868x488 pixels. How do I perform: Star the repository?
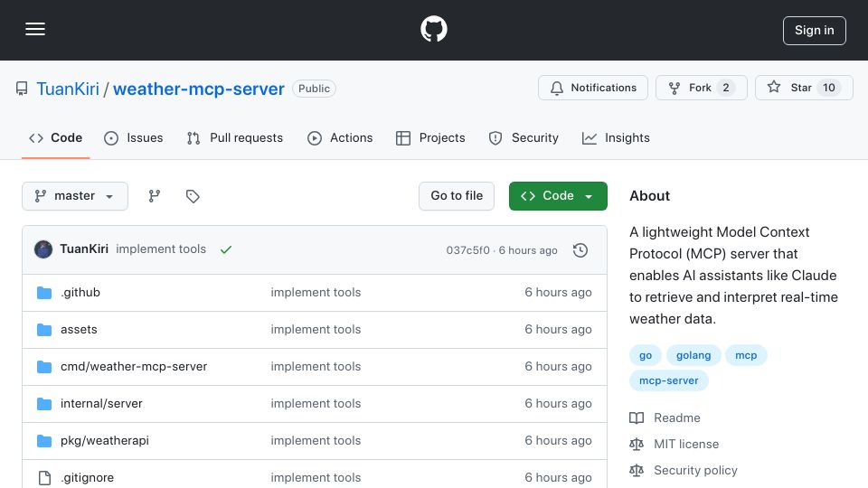(x=804, y=88)
